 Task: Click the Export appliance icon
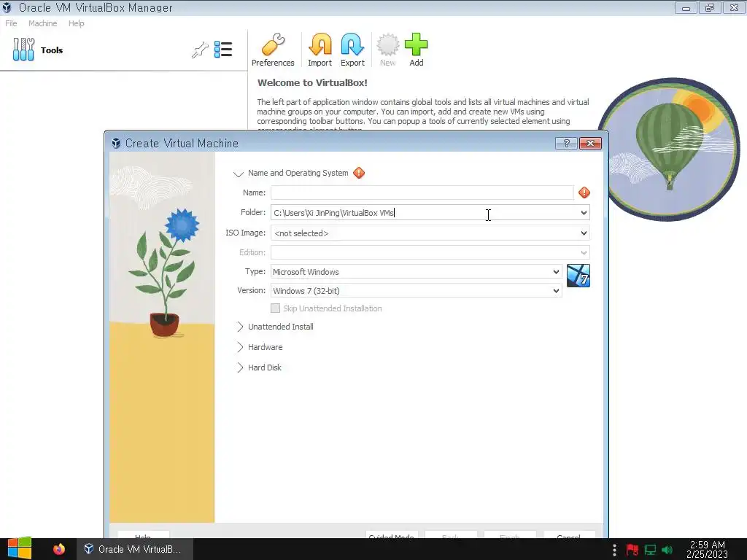[x=352, y=44]
